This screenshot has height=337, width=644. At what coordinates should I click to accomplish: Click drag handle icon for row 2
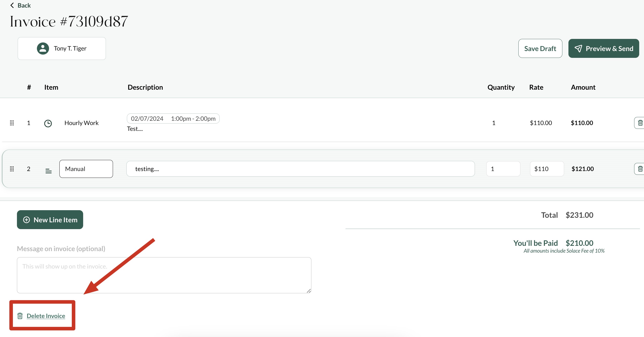[x=12, y=169]
